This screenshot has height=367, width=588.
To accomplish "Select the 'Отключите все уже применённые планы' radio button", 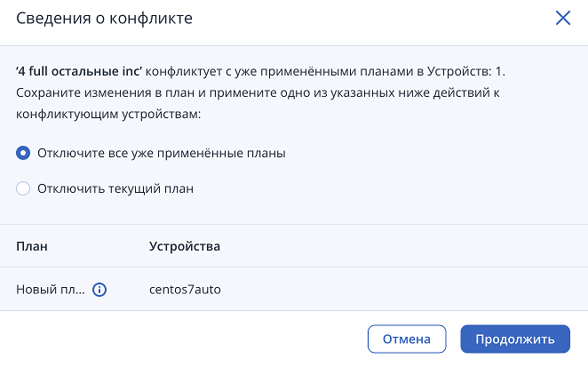I will (x=23, y=153).
